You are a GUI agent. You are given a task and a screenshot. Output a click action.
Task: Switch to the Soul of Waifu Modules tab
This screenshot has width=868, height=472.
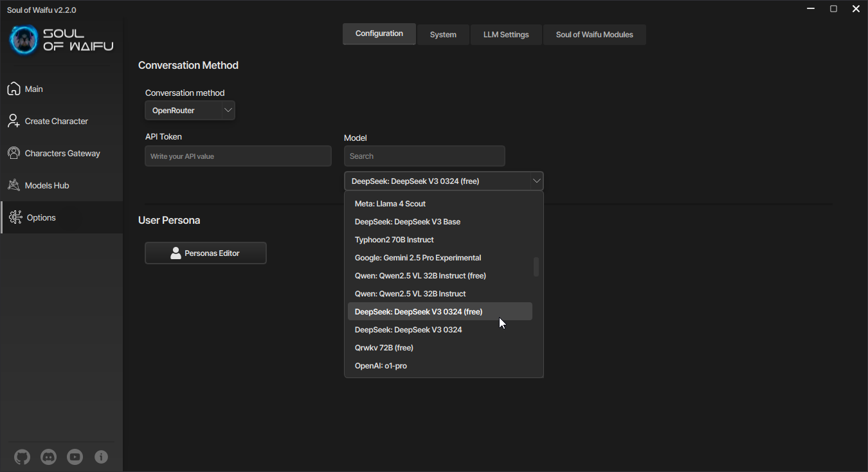(x=595, y=35)
